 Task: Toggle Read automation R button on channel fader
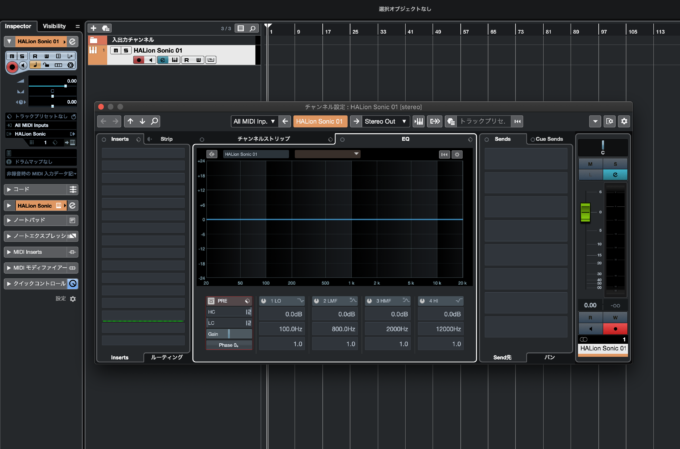(x=590, y=318)
